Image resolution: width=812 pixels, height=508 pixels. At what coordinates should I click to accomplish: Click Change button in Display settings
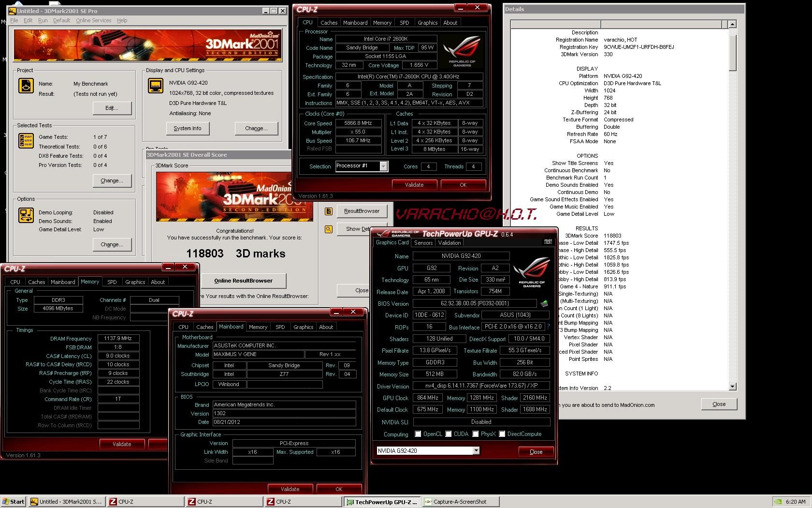(256, 128)
